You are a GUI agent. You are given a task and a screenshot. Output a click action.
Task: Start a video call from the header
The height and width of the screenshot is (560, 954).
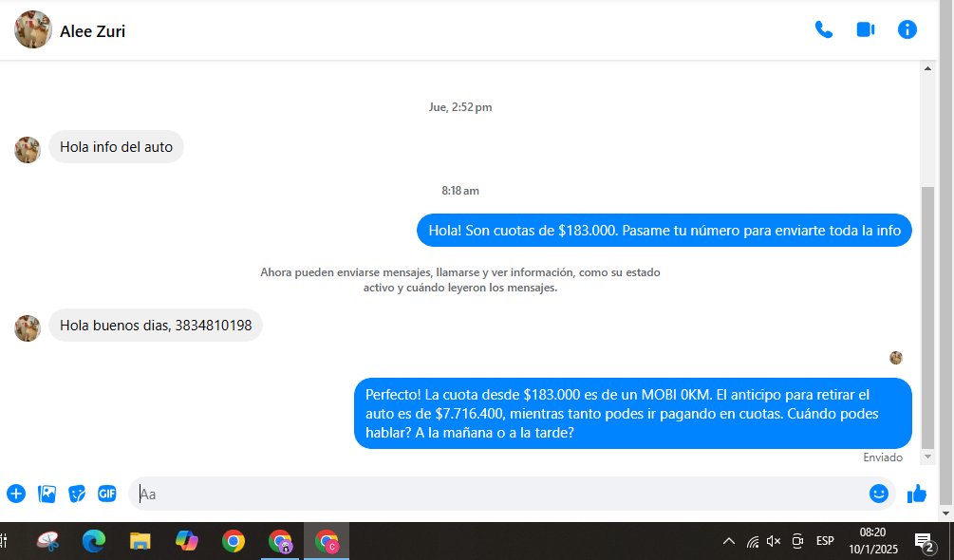[x=865, y=29]
